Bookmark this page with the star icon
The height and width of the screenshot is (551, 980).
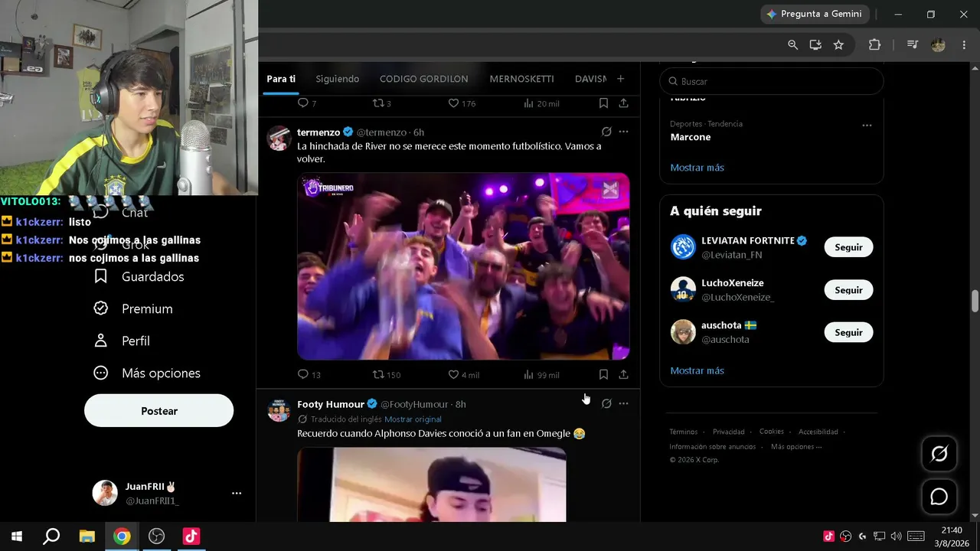coord(838,45)
